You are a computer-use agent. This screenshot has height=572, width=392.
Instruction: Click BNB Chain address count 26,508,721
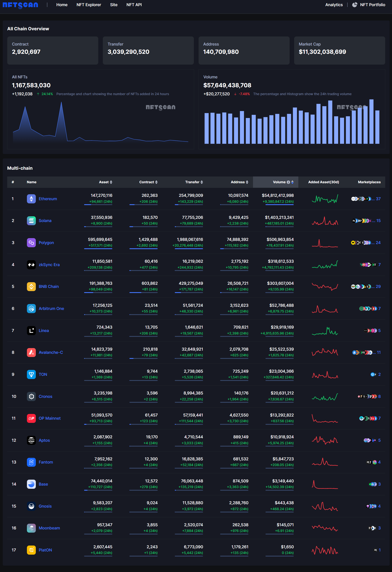tap(238, 283)
